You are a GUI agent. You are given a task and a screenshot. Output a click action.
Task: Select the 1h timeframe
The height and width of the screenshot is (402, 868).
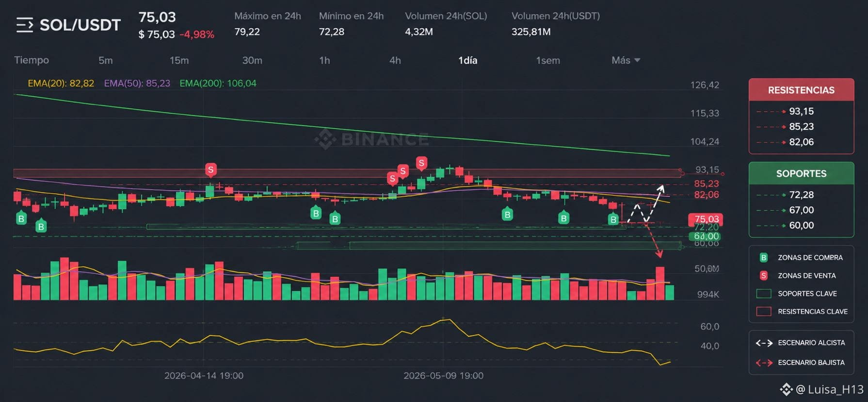click(324, 60)
